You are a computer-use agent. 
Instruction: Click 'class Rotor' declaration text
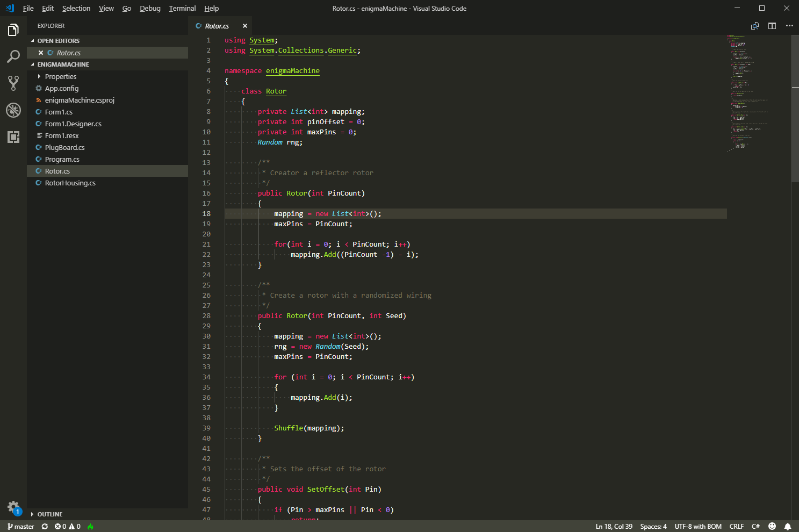264,91
